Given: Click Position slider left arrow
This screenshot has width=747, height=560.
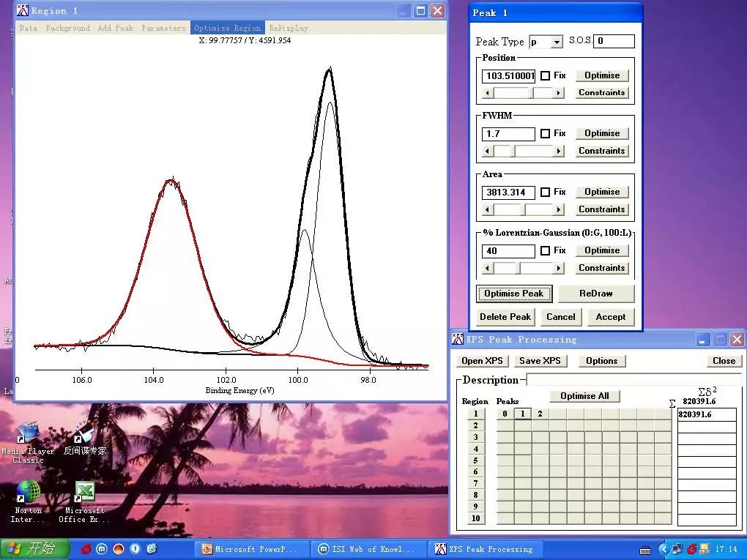Looking at the screenshot, I should (x=487, y=93).
